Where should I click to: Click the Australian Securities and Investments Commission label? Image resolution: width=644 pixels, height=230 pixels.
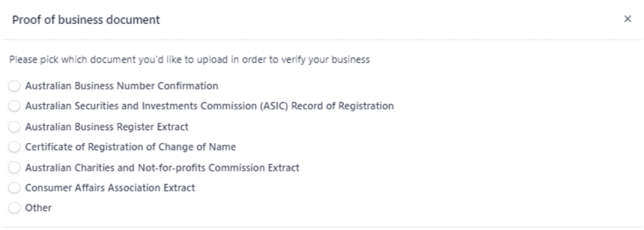[141, 106]
